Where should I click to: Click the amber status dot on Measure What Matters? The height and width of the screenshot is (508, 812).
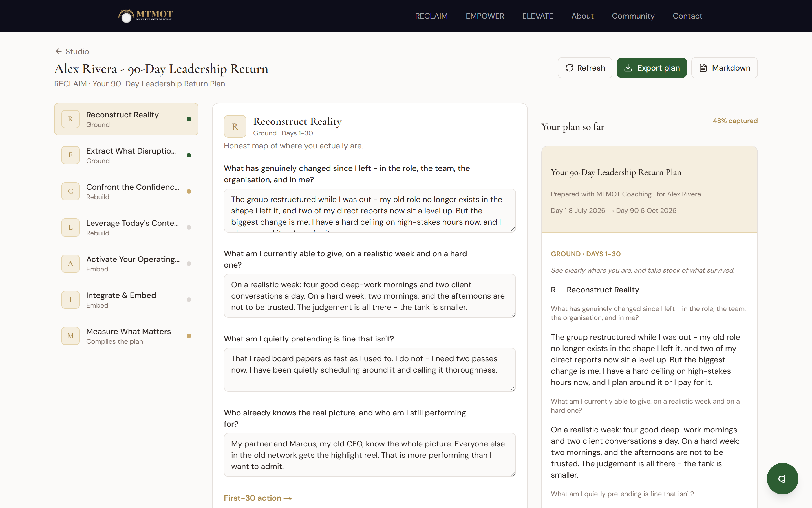tap(189, 336)
